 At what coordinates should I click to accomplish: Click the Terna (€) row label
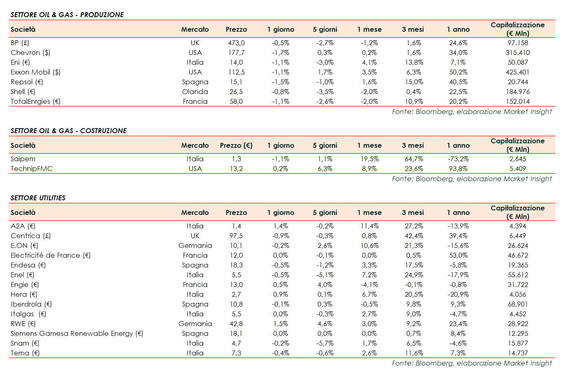click(x=25, y=353)
